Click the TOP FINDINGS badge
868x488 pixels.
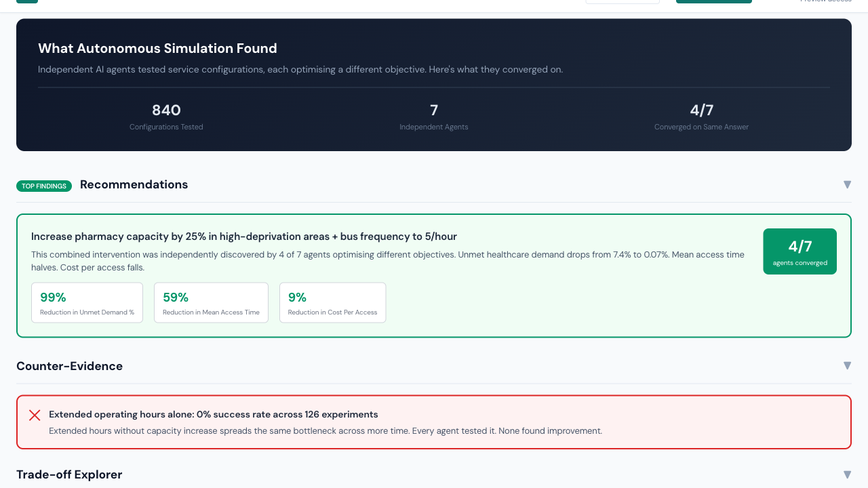click(43, 186)
